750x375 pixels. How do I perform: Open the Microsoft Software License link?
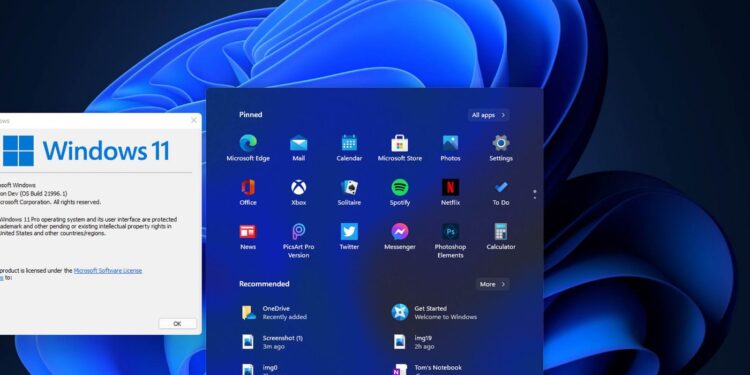pyautogui.click(x=108, y=271)
